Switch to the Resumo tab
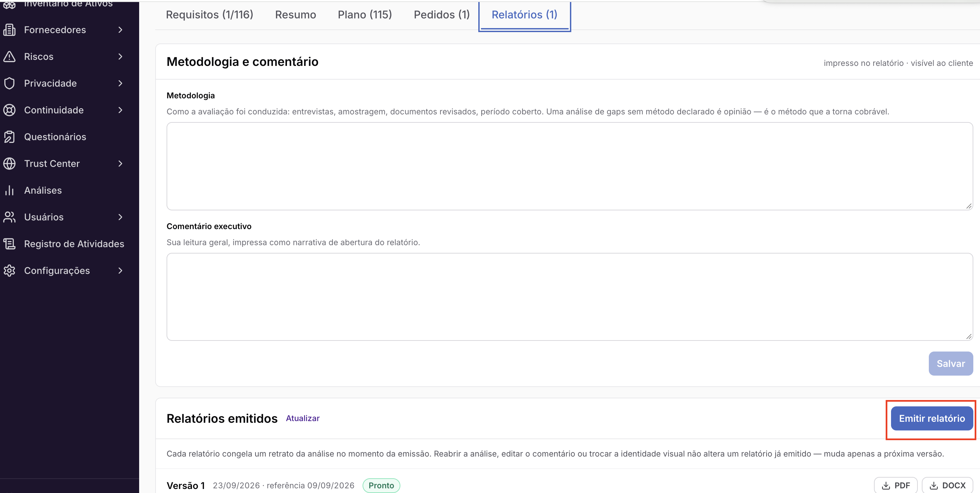 296,14
